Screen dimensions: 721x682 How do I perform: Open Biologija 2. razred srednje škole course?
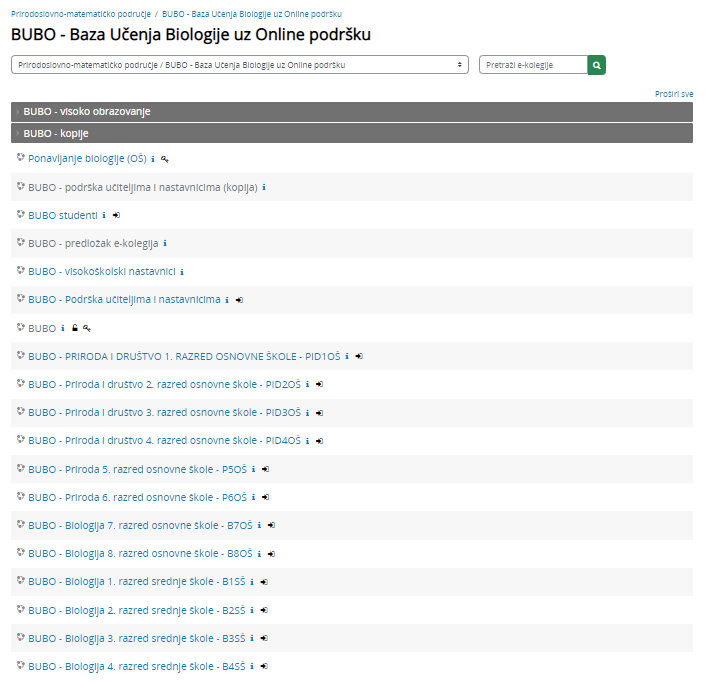[x=137, y=611]
